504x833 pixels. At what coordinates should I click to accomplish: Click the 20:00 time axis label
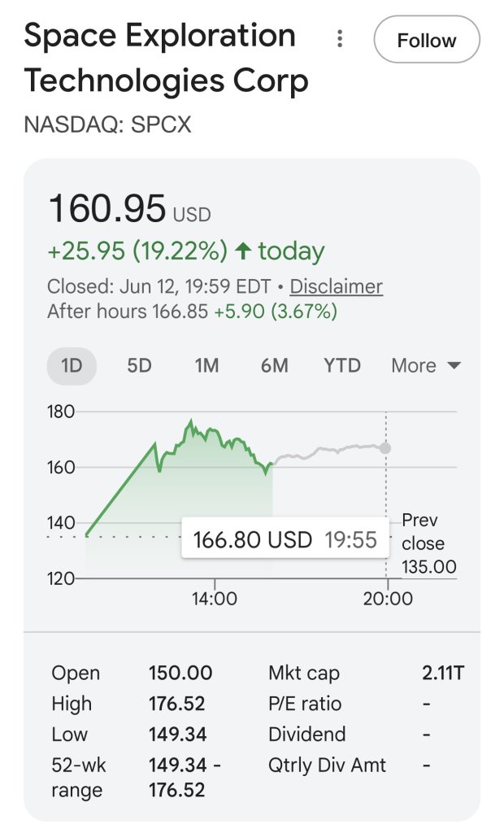click(388, 598)
